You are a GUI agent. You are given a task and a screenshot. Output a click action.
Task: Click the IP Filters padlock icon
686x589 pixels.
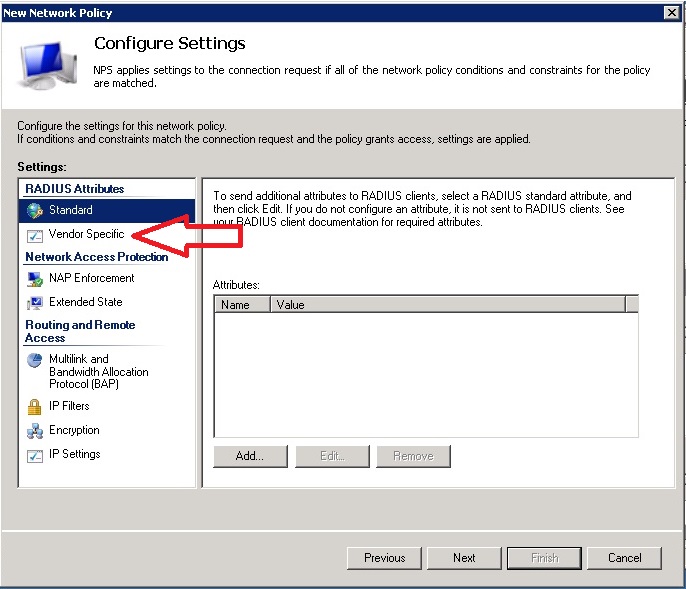tap(33, 406)
